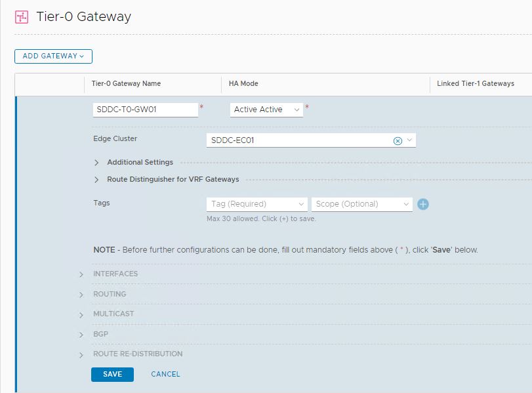Clear the SDDC-EC01 edge cluster selection

click(x=398, y=140)
